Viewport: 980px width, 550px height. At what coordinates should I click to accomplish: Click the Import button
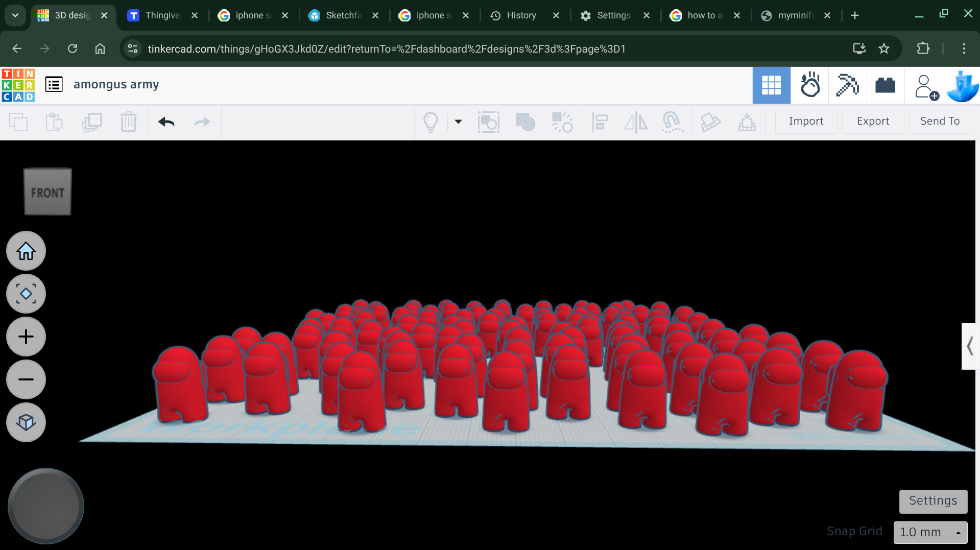tap(806, 122)
